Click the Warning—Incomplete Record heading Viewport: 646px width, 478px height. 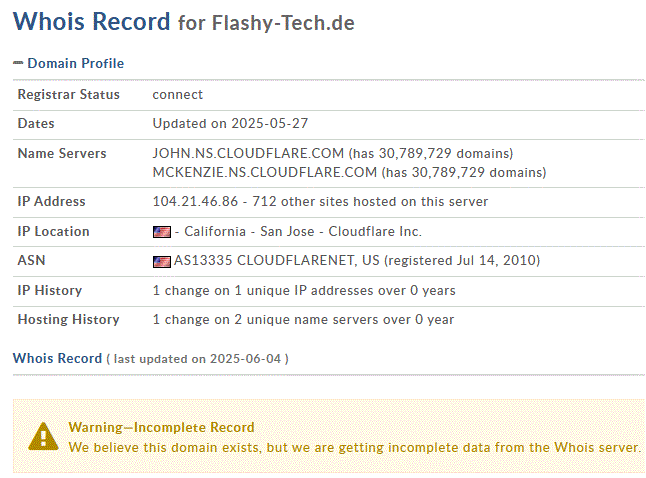click(161, 427)
